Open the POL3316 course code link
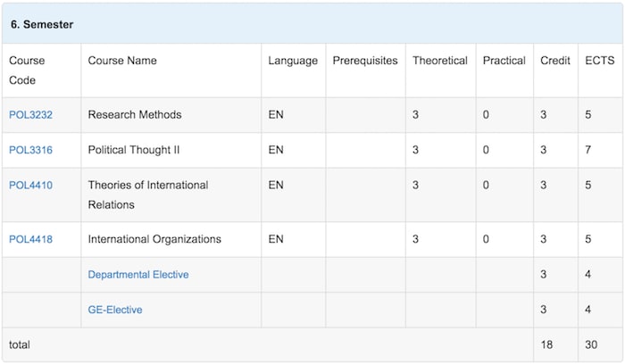Viewport: 625px width, 364px height. pos(30,150)
